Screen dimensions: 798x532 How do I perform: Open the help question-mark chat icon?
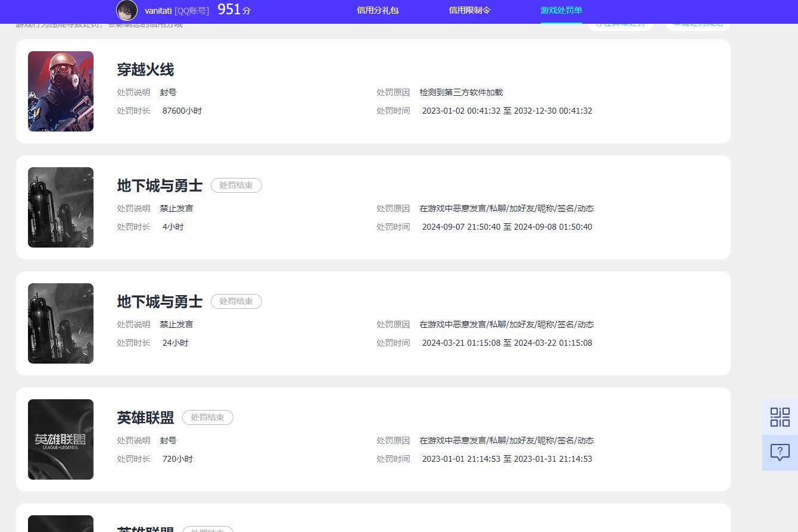coord(780,452)
